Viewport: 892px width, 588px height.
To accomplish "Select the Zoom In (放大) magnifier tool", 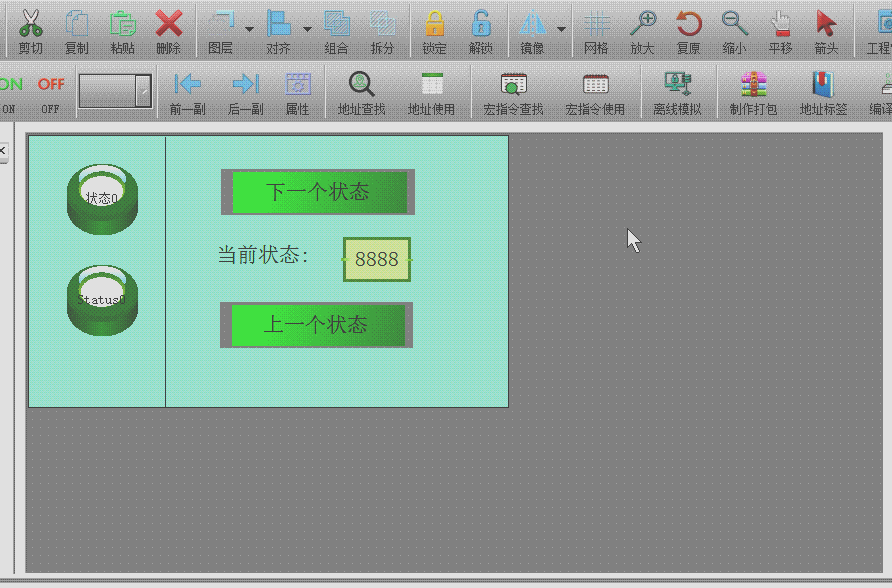I will pos(642,25).
